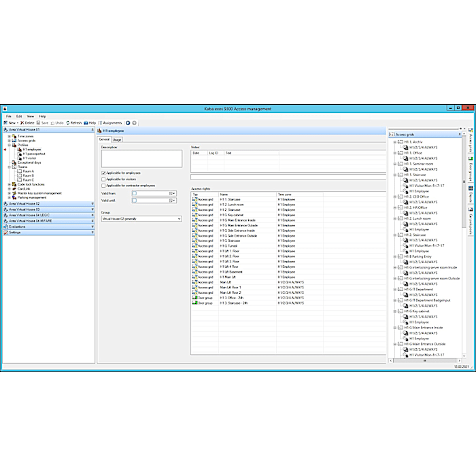The width and height of the screenshot is (476, 476).
Task: Expand the Access grids node in left tree
Action: coord(9,141)
